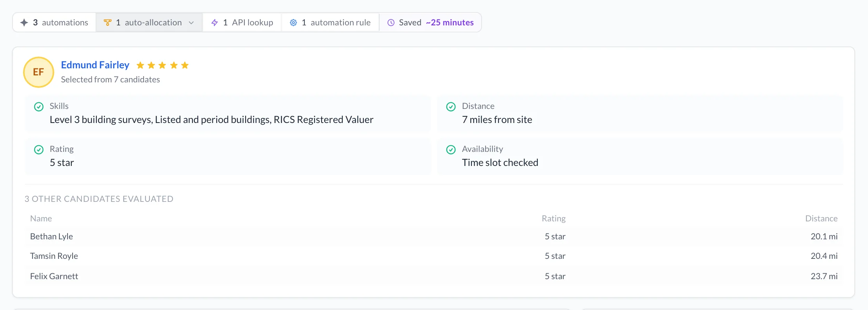Expand the auto-allocation chevron
The width and height of the screenshot is (868, 310).
191,23
